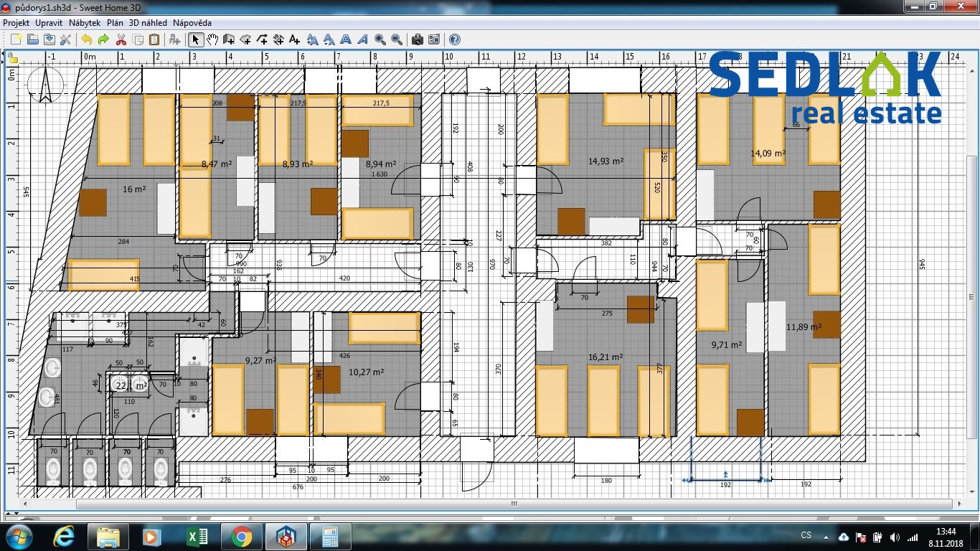Click the green Redo arrow button

coord(103,39)
